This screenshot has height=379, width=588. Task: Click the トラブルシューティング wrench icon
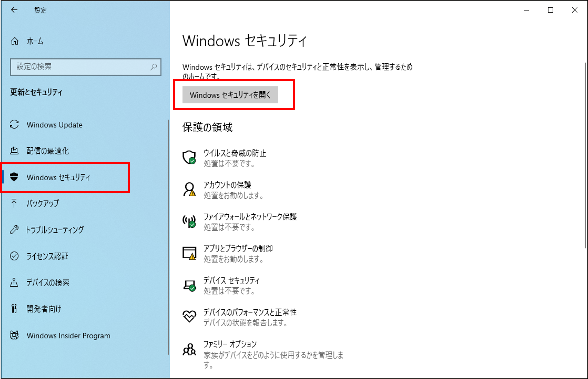coord(14,230)
